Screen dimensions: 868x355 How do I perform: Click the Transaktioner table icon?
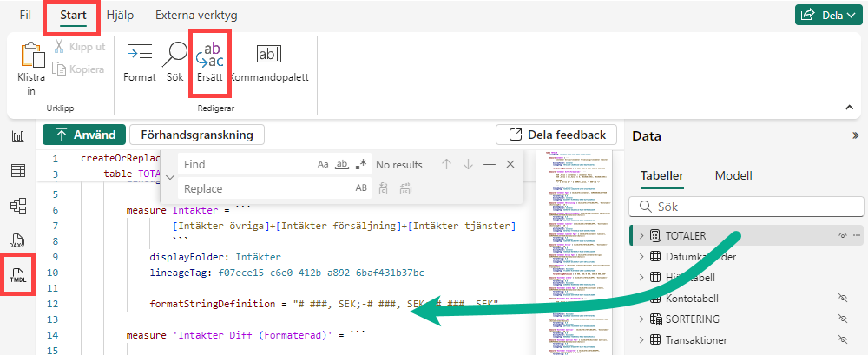click(656, 340)
